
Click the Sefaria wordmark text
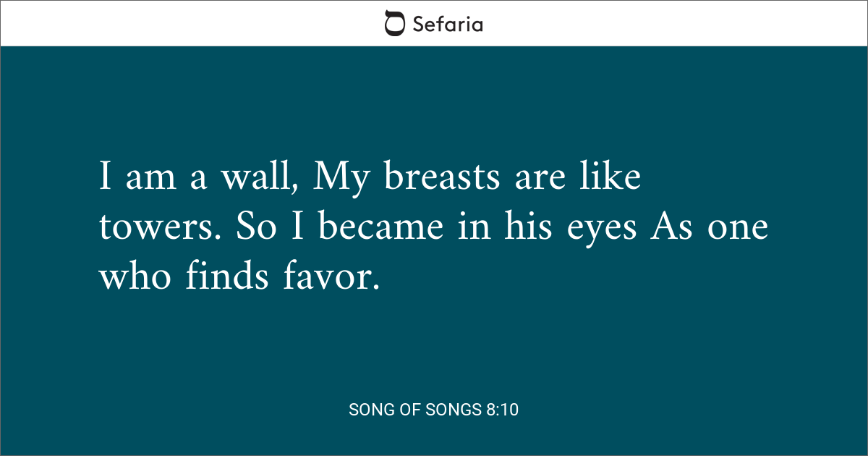pyautogui.click(x=448, y=24)
